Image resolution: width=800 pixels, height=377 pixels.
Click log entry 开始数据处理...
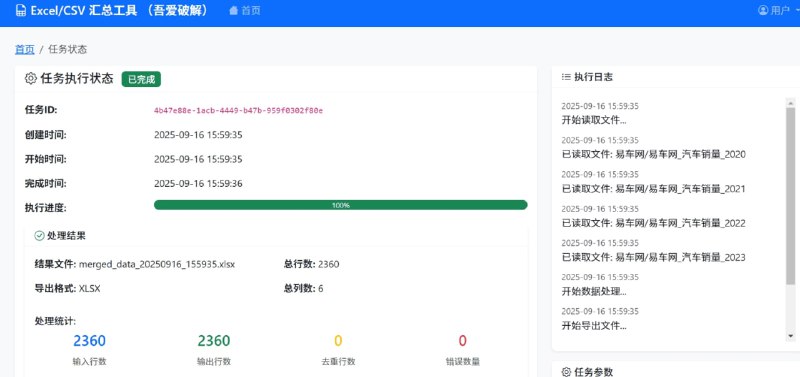pyautogui.click(x=594, y=292)
